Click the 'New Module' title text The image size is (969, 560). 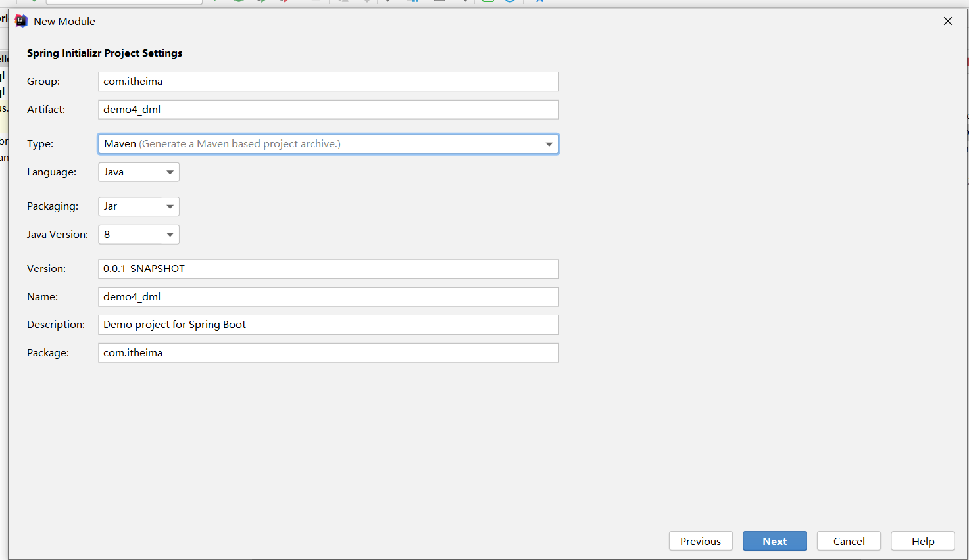click(64, 22)
